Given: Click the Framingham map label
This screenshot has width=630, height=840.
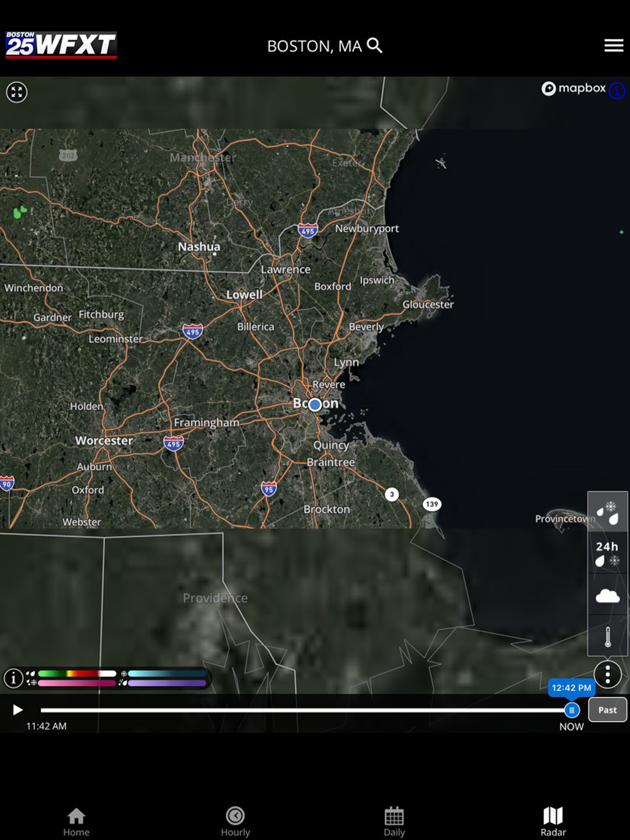Looking at the screenshot, I should click(x=207, y=423).
